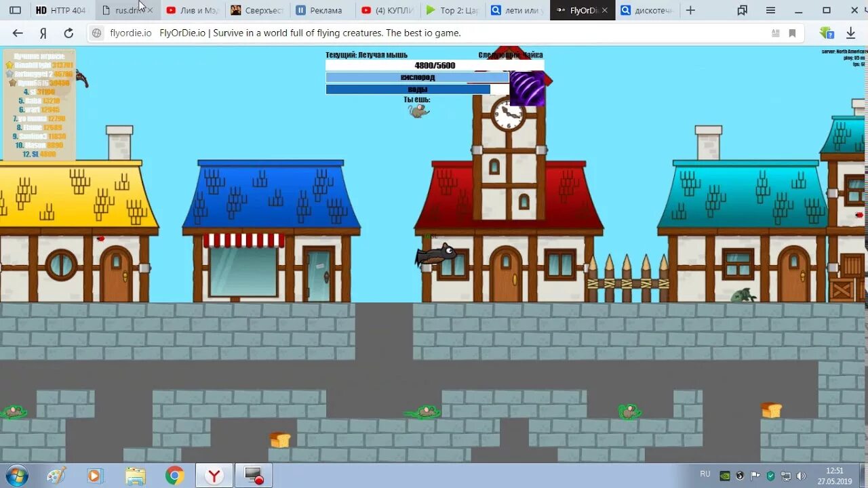Screen dimensions: 868x488
Task: Close the rus.dni tab
Action: click(150, 10)
